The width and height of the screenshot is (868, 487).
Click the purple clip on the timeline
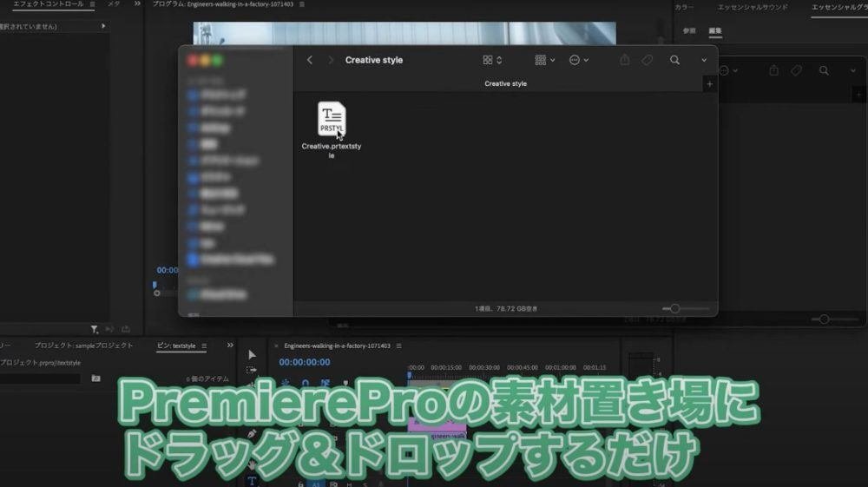[x=437, y=425]
